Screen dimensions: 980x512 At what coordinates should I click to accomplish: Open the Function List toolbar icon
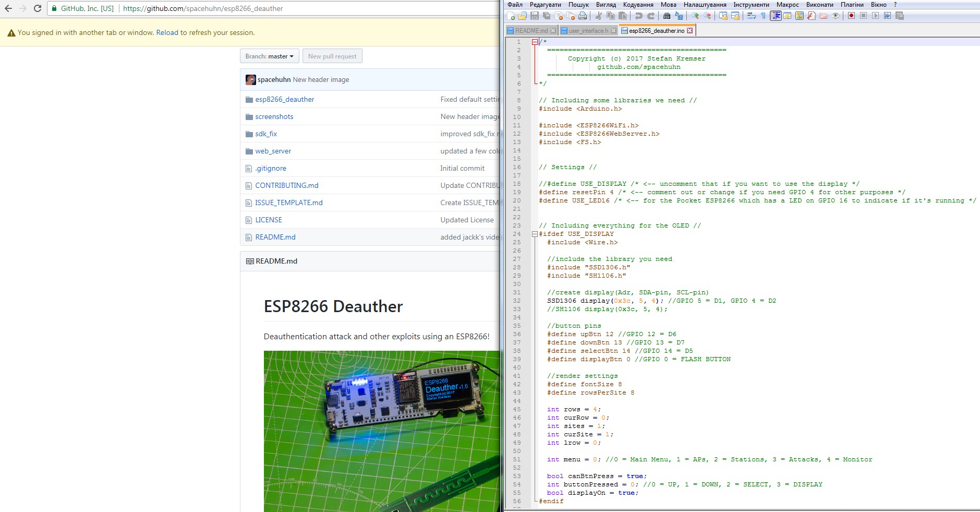[812, 16]
